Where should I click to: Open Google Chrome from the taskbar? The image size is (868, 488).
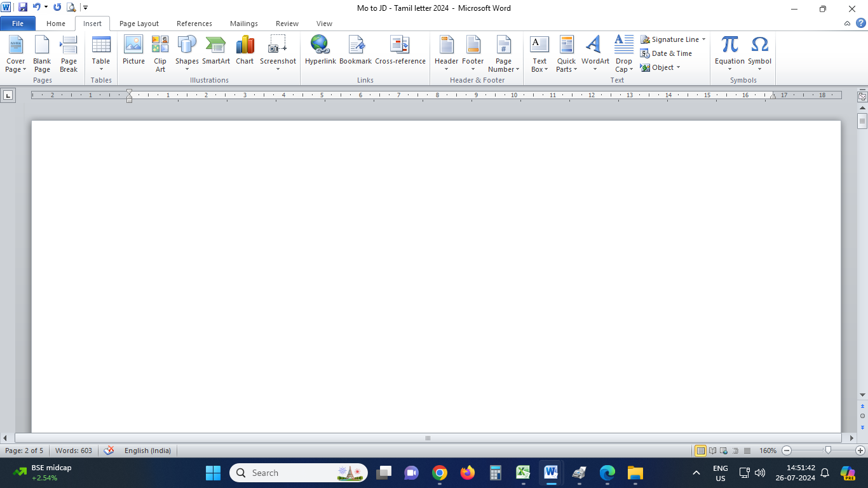[439, 473]
